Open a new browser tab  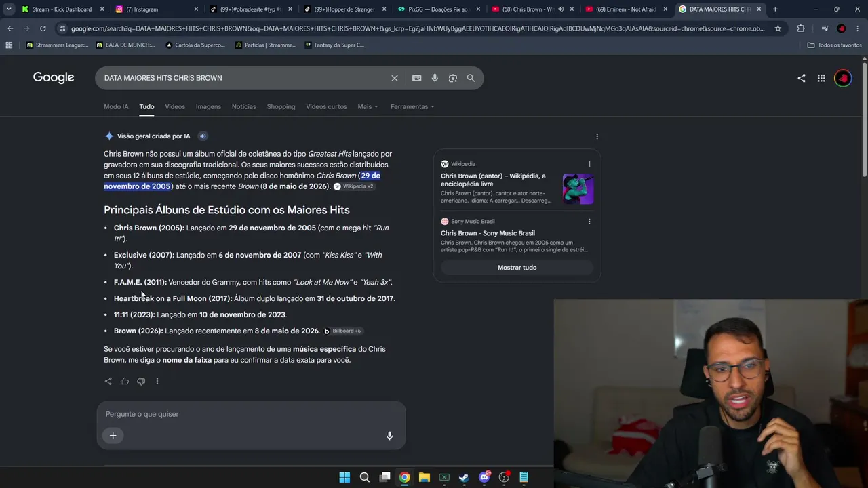pyautogui.click(x=775, y=9)
